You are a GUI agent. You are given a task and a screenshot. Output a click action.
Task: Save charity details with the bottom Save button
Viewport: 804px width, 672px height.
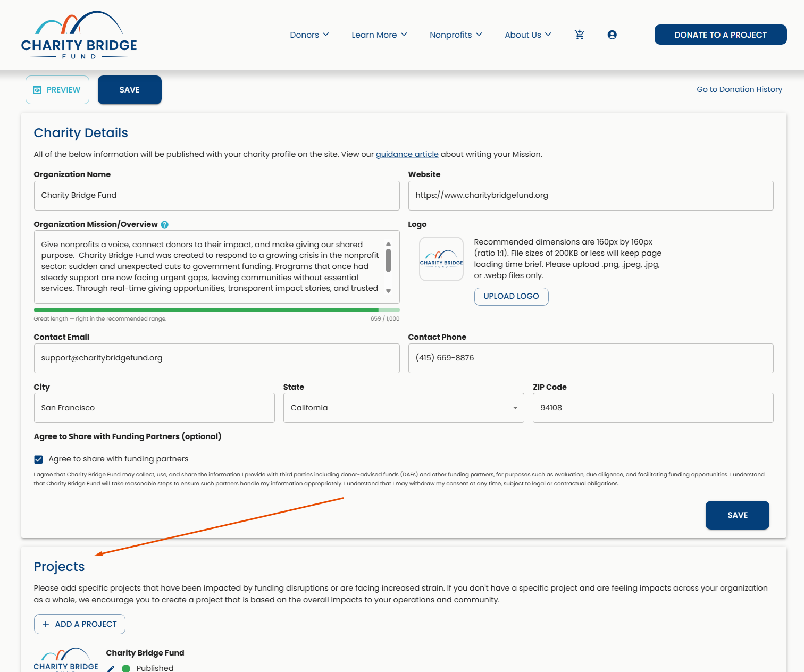pyautogui.click(x=738, y=515)
